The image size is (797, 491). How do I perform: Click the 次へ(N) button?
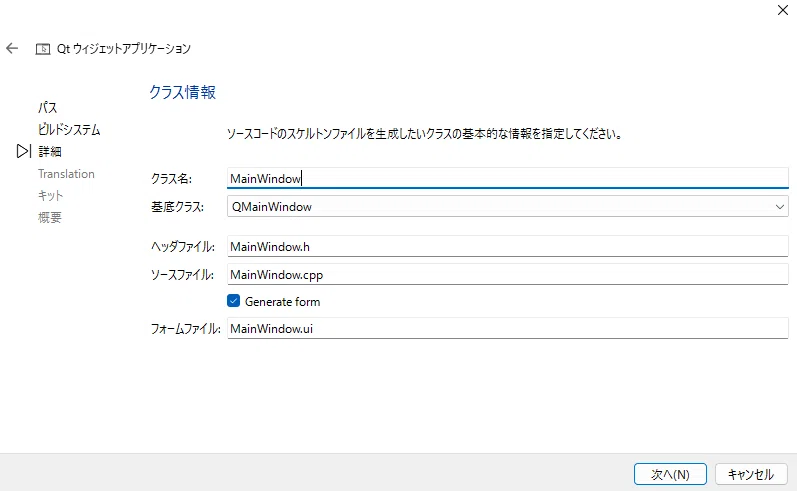pyautogui.click(x=670, y=474)
